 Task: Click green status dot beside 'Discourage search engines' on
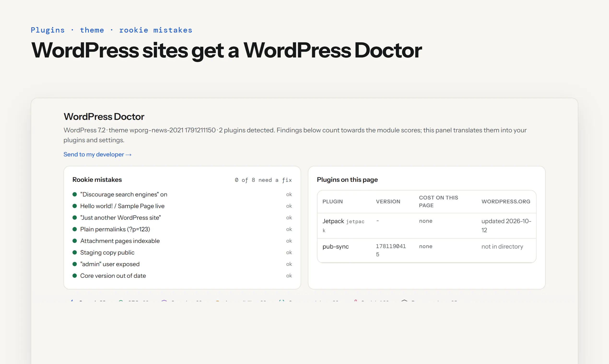(75, 194)
